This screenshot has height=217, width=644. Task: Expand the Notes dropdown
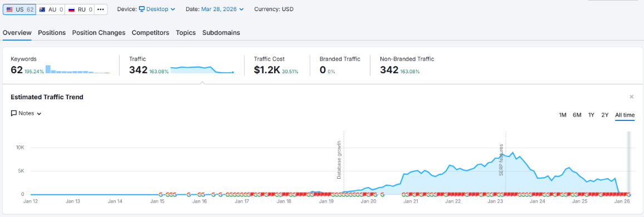(26, 113)
